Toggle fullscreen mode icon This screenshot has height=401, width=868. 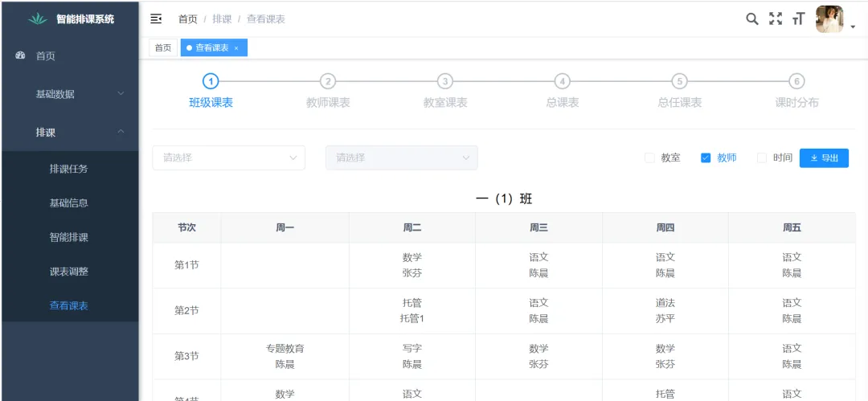click(x=776, y=18)
